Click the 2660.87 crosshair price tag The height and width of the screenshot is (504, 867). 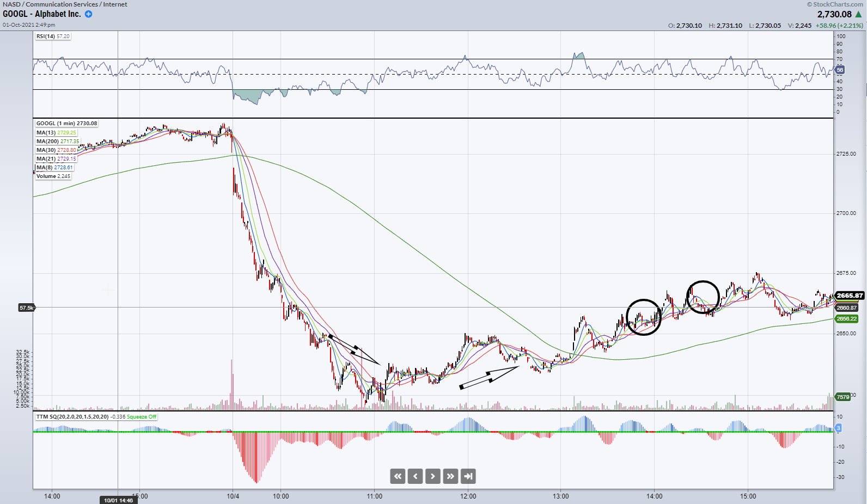coord(846,308)
